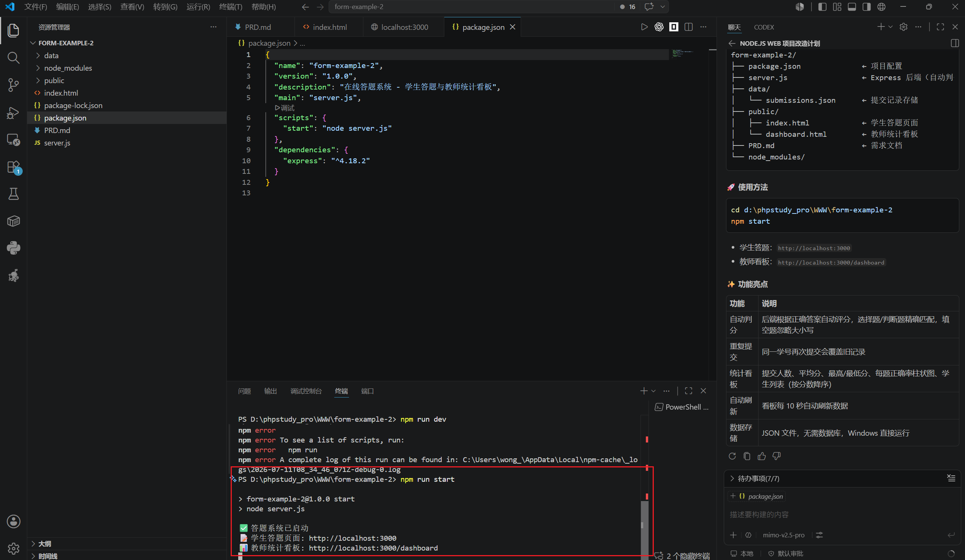This screenshot has height=560, width=965.
Task: Send the chat message with enter arrow
Action: (x=951, y=535)
